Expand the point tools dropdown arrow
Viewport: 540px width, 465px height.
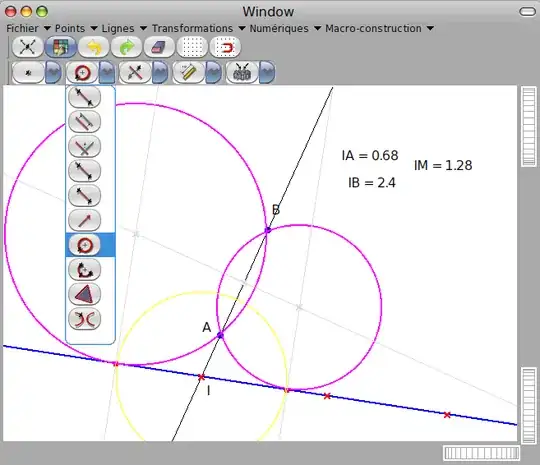(x=53, y=73)
